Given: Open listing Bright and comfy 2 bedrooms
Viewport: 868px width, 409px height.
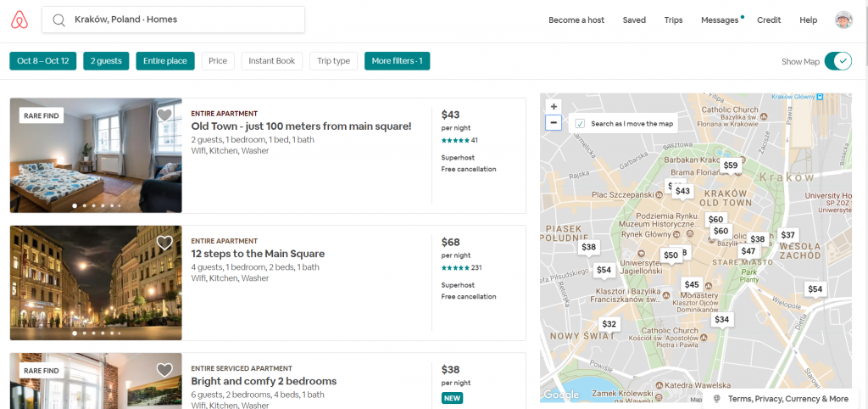Looking at the screenshot, I should [x=264, y=381].
